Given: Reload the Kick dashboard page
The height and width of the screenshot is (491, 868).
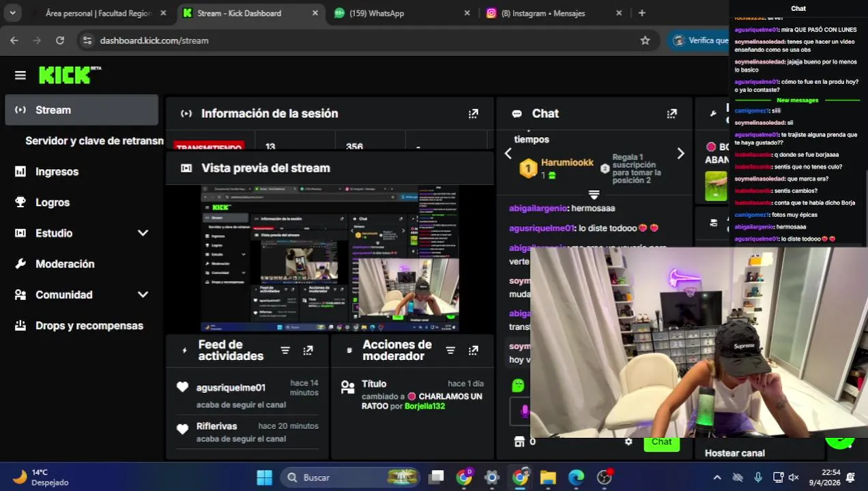Looking at the screenshot, I should pyautogui.click(x=60, y=40).
